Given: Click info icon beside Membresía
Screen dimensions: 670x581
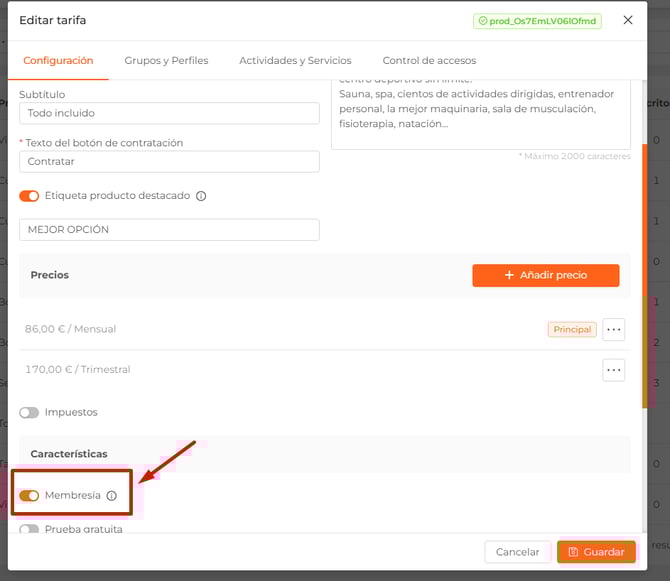Looking at the screenshot, I should click(112, 495).
